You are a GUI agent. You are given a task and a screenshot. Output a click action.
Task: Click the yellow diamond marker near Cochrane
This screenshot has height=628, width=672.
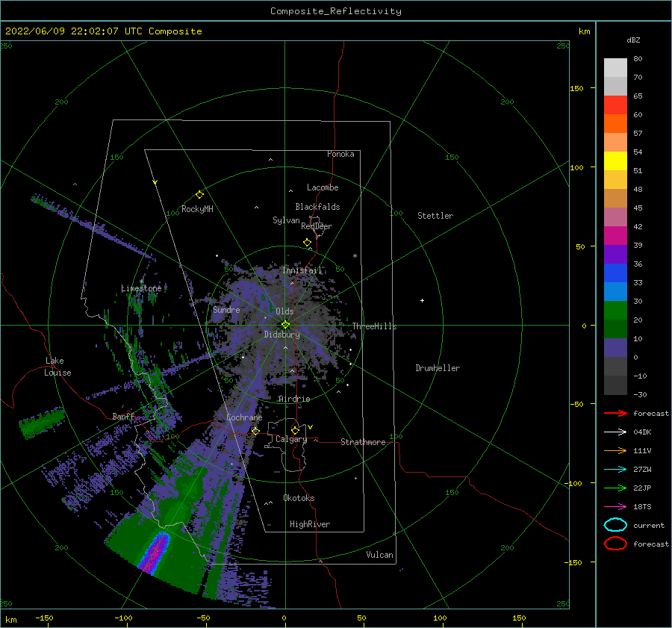click(x=255, y=431)
